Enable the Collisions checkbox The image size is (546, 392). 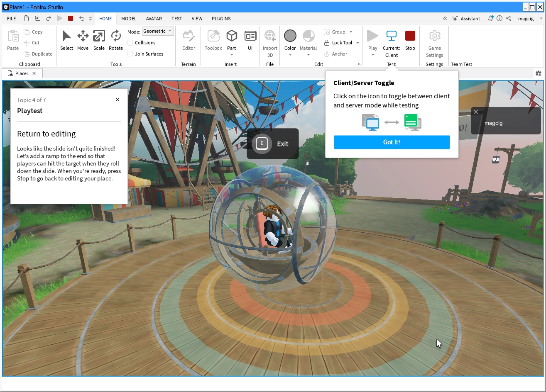click(x=130, y=43)
